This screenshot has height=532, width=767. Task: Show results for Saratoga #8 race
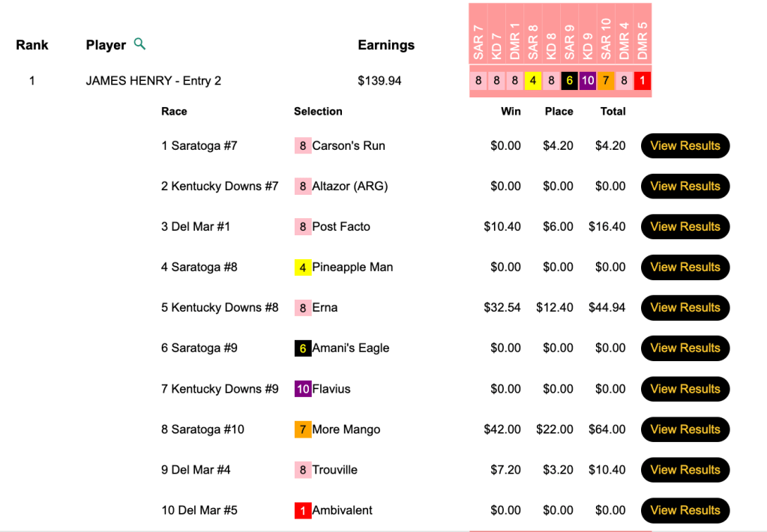[685, 267]
